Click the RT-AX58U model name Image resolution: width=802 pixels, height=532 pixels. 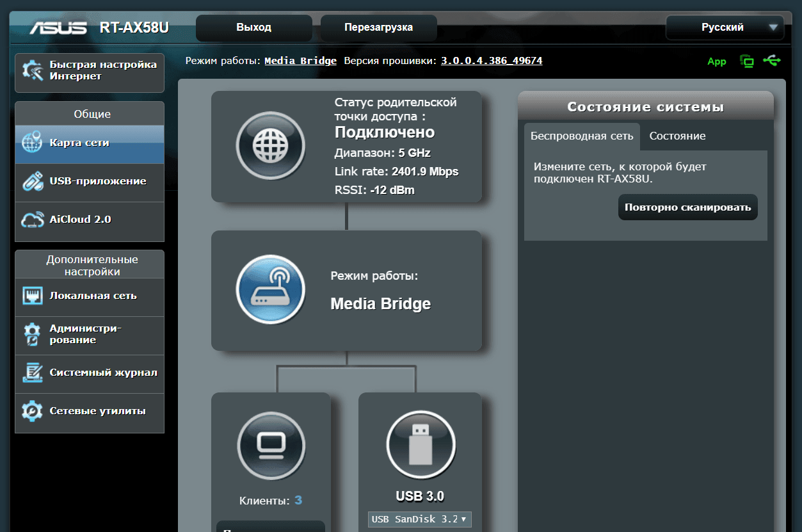coord(134,28)
